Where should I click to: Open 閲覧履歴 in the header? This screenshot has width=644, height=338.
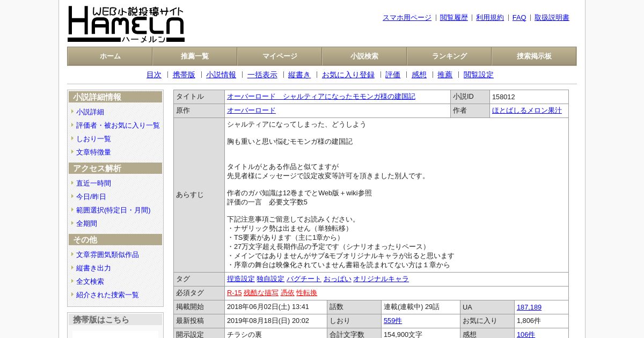[x=454, y=18]
